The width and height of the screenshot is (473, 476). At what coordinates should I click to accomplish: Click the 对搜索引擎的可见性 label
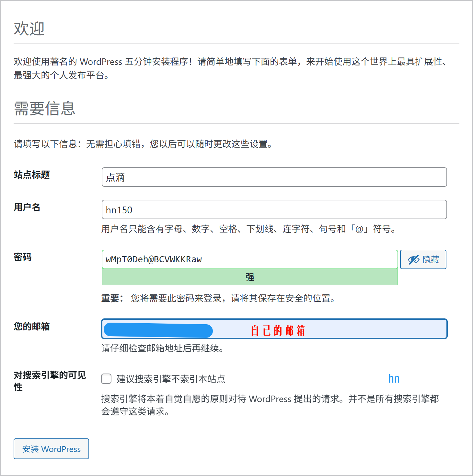[50, 381]
